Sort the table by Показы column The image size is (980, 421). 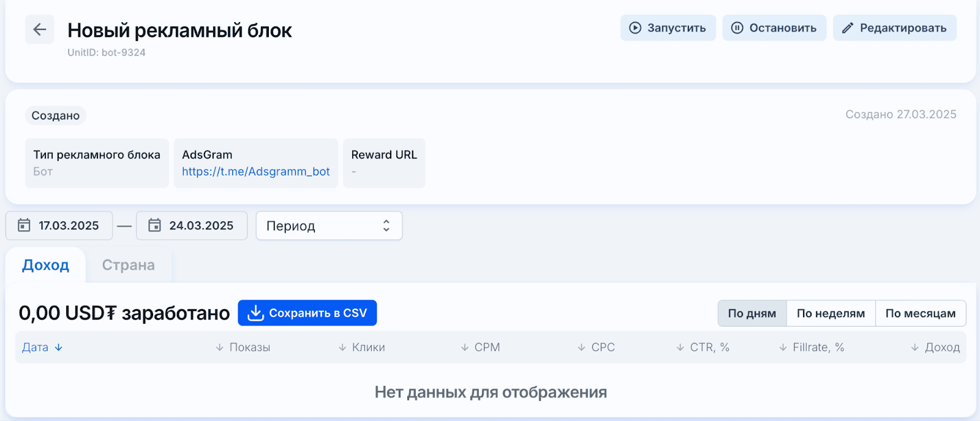(x=243, y=348)
